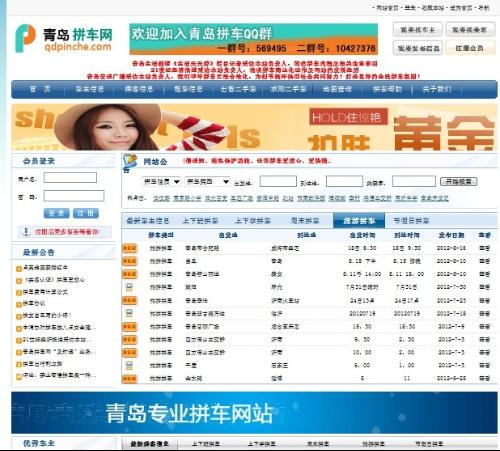Click orange badge on row departing 10.00
Screen dimensions: 500x451
pos(129,352)
